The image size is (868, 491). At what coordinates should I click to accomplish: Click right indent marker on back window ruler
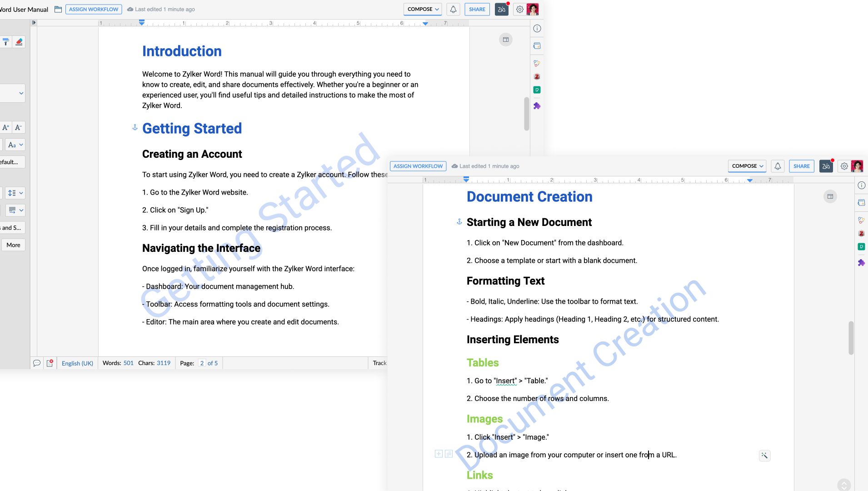click(425, 23)
